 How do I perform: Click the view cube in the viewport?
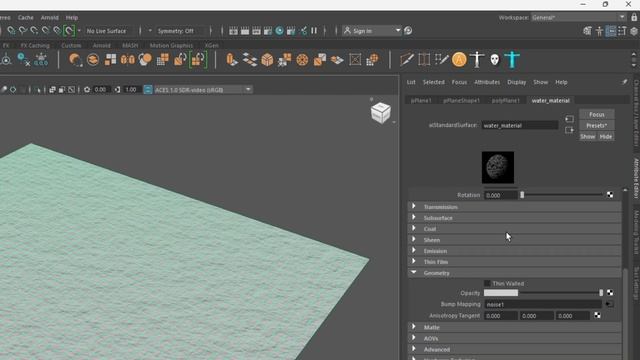click(381, 113)
